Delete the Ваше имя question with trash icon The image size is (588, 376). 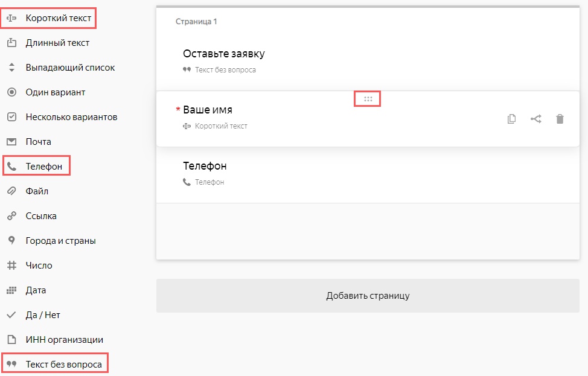click(560, 119)
